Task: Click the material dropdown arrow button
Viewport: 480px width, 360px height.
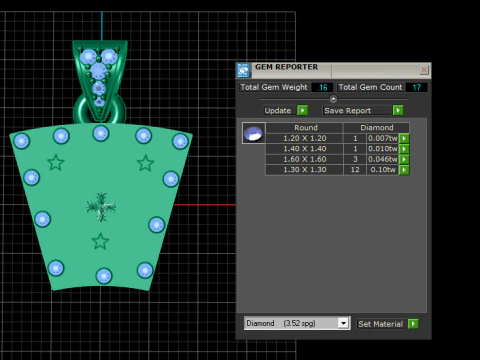Action: 343,323
